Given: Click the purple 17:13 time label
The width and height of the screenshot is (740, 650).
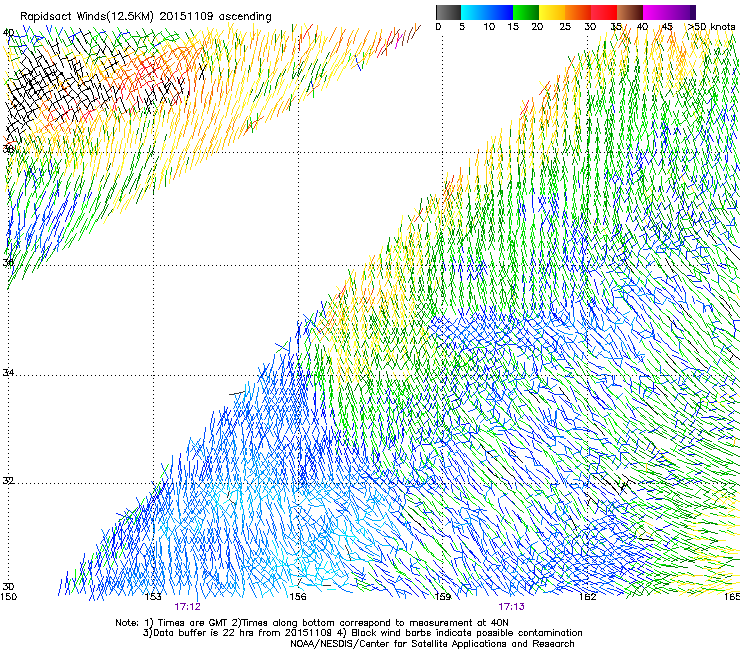Looking at the screenshot, I should pyautogui.click(x=512, y=607).
